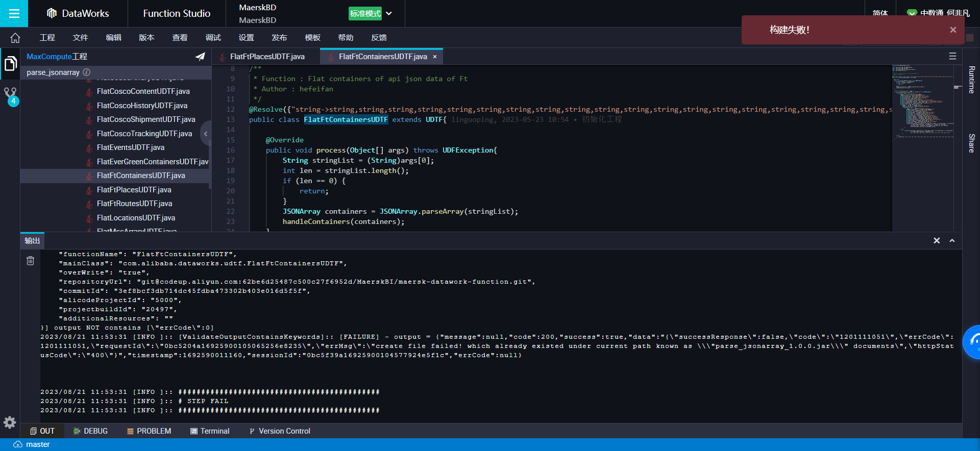The width and height of the screenshot is (980, 451).
Task: Click the FlatFtContainersUDTF class name in code
Action: (346, 119)
